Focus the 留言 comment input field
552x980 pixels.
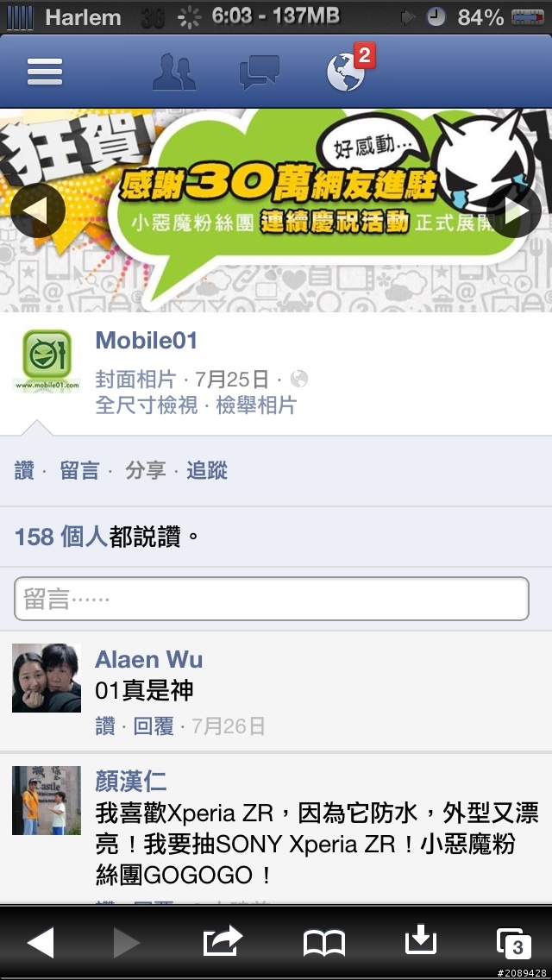pos(272,599)
